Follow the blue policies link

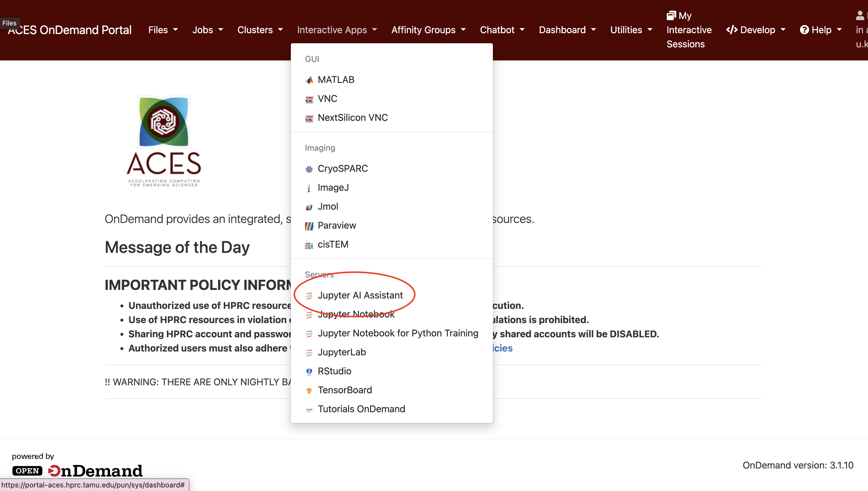coord(502,348)
